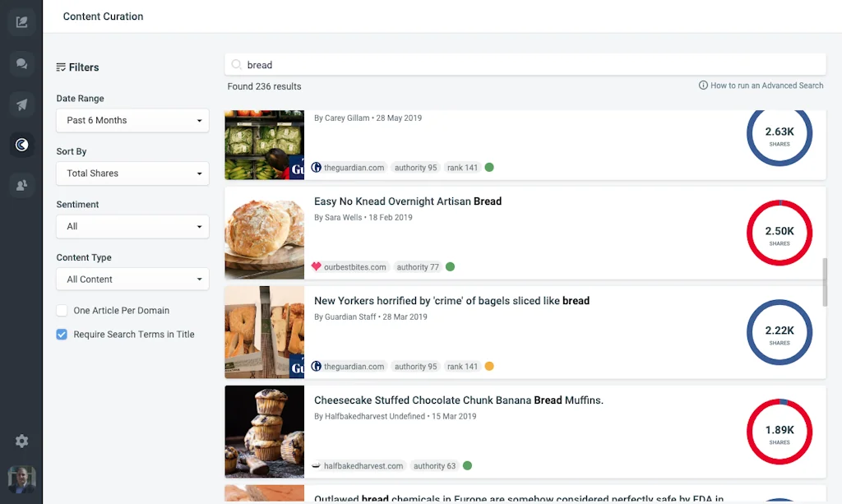Open the How to run an Advanced Search link

pyautogui.click(x=765, y=85)
